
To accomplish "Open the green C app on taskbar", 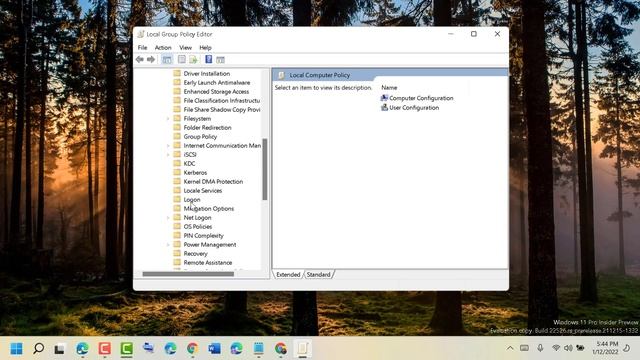I will [127, 349].
